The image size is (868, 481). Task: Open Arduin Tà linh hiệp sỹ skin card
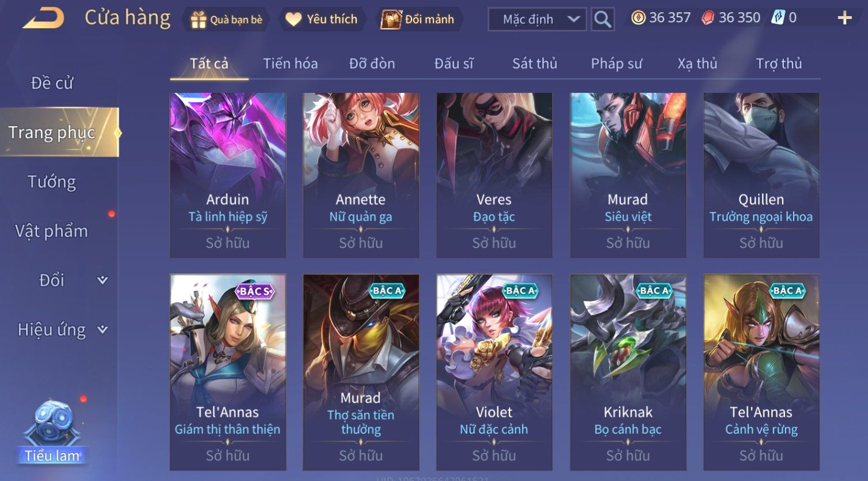coord(228,175)
